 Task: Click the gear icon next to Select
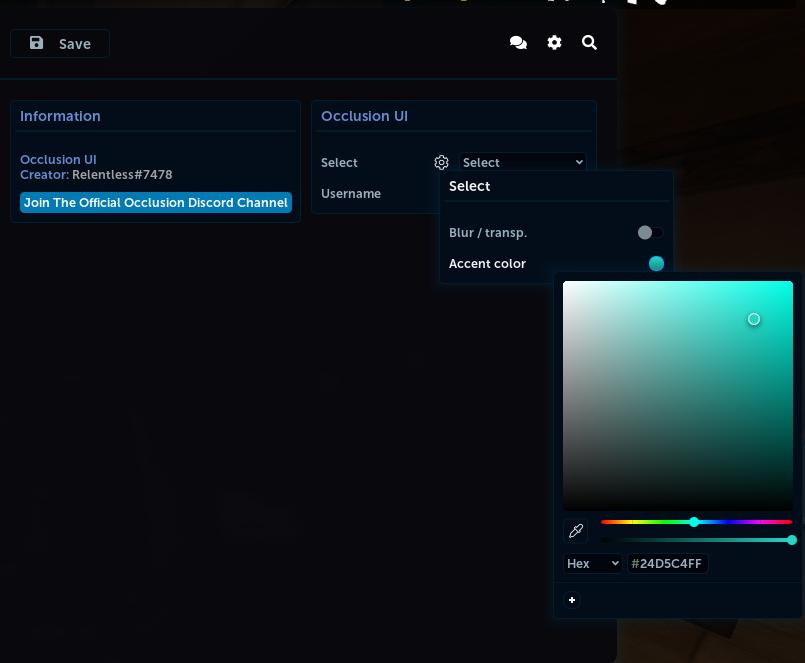441,162
